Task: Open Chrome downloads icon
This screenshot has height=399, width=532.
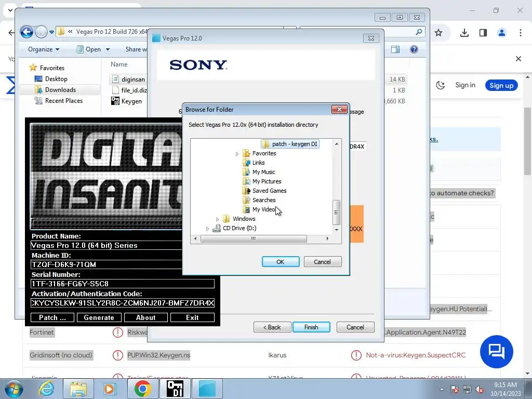Action: pyautogui.click(x=464, y=33)
